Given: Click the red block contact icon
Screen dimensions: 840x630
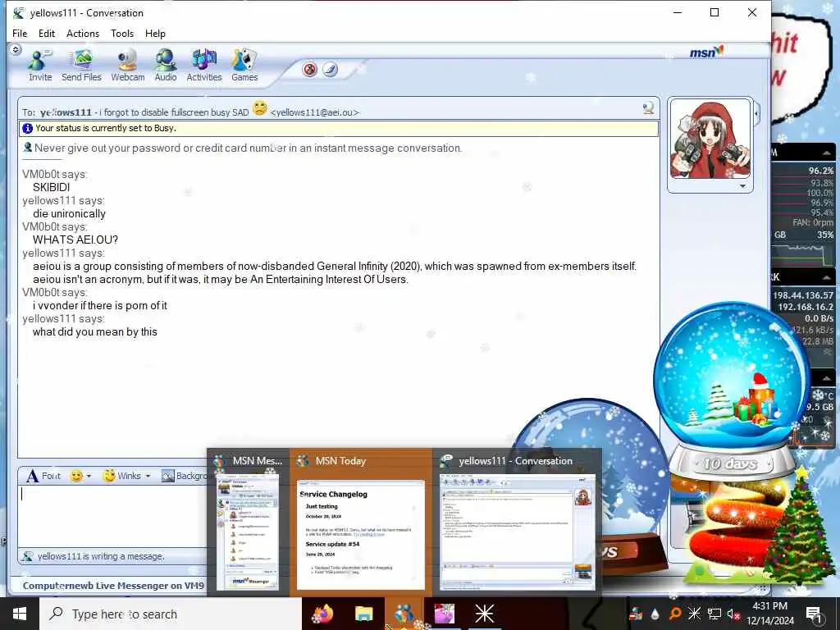Looking at the screenshot, I should point(309,69).
